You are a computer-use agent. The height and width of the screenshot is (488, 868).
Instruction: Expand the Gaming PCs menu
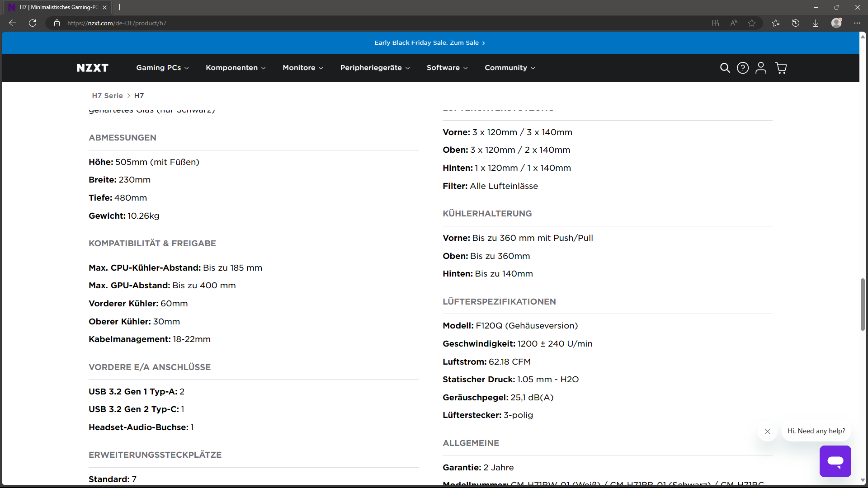pyautogui.click(x=163, y=68)
